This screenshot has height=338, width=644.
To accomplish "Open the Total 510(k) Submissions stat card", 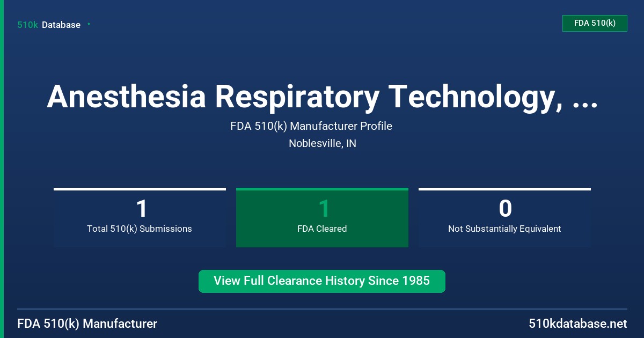I will click(x=140, y=217).
